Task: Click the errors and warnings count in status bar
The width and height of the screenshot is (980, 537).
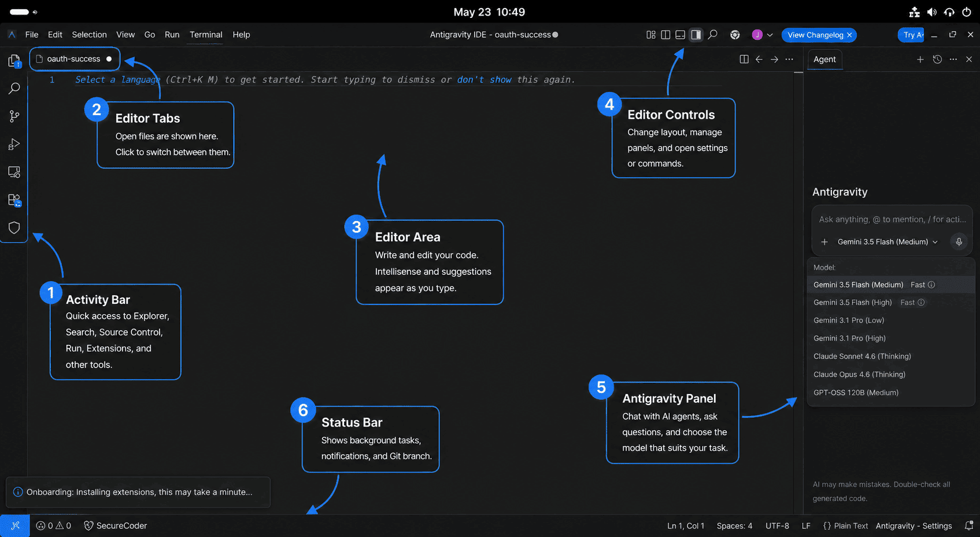Action: click(54, 525)
